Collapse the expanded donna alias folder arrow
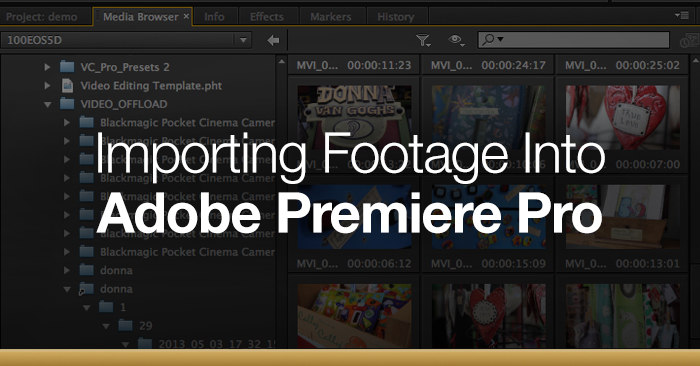700x366 pixels. 67,289
